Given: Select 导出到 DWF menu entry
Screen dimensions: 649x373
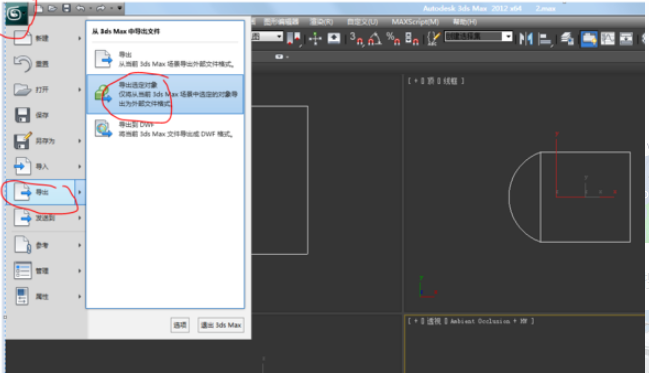Looking at the screenshot, I should (x=165, y=129).
